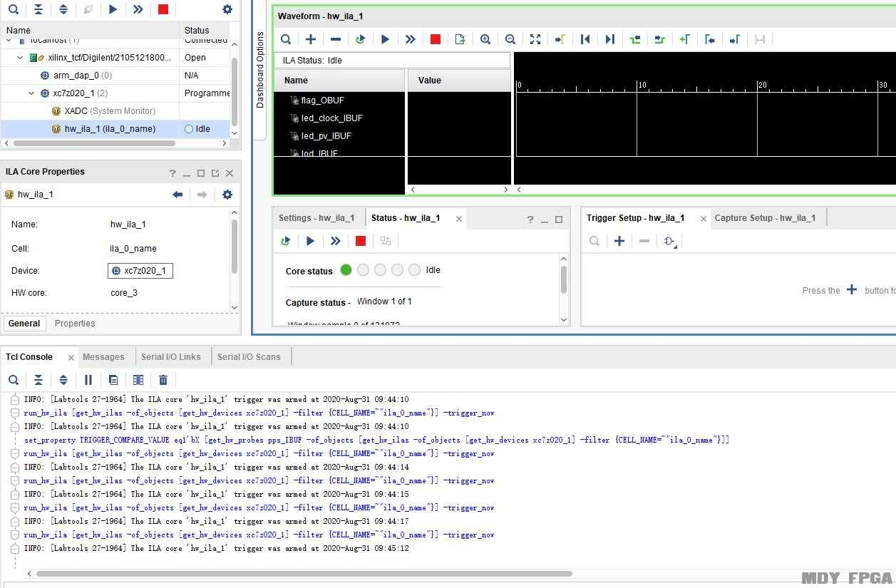This screenshot has width=896, height=588.
Task: Click the Tcl Console horizontal scrollbar
Action: click(x=304, y=573)
